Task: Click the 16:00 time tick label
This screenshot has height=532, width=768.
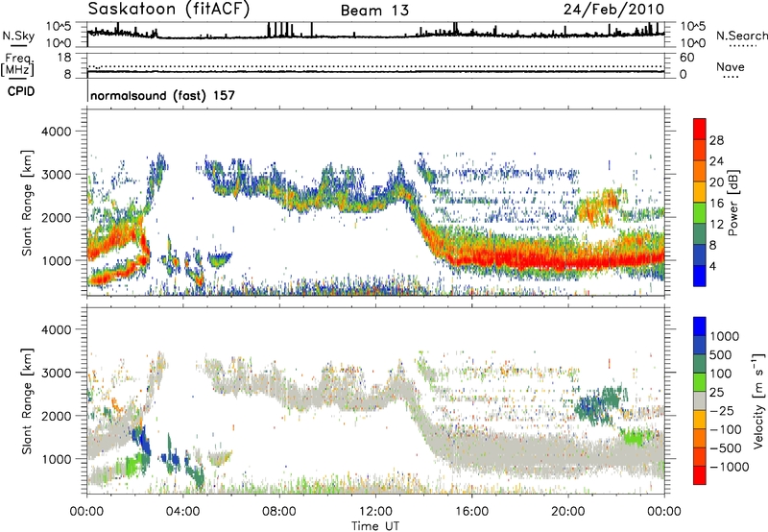Action: pos(471,512)
